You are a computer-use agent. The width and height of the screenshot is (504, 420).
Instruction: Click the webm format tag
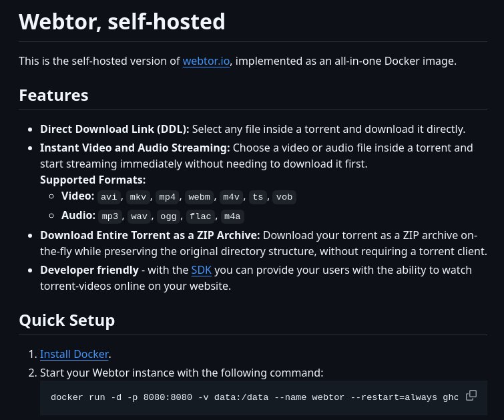tap(200, 197)
